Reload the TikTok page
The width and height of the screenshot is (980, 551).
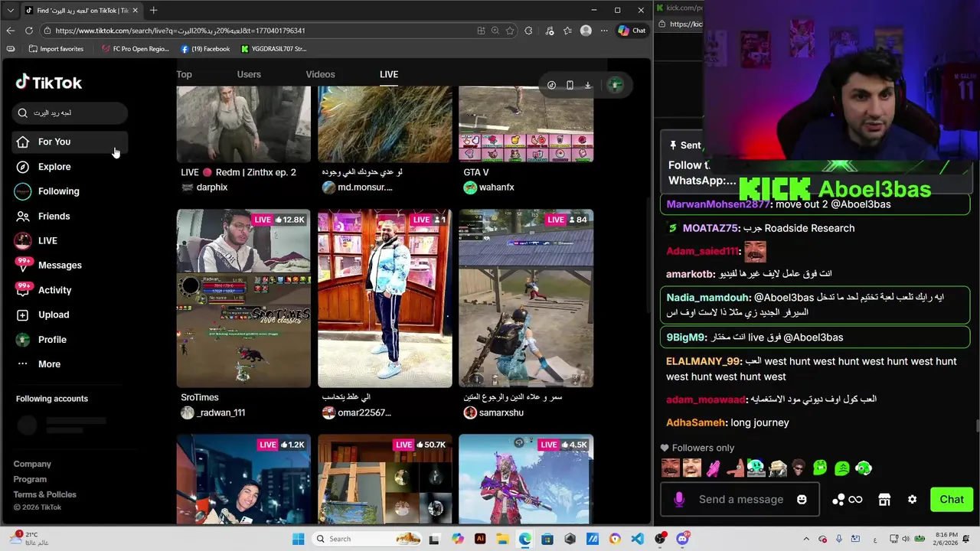click(x=29, y=31)
